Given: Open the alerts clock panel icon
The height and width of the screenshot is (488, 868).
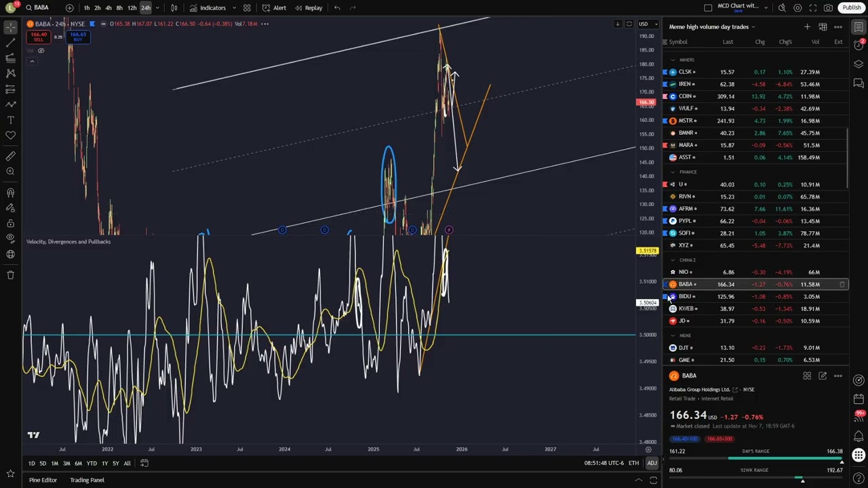Looking at the screenshot, I should click(859, 45).
